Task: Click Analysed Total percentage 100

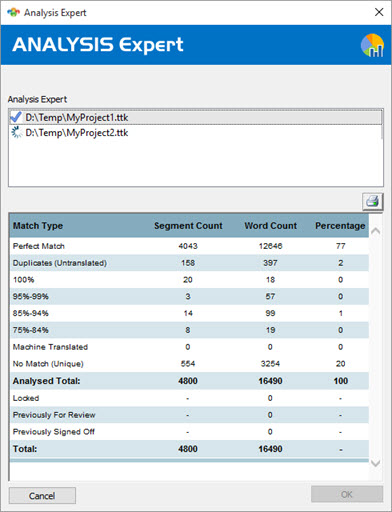Action: (341, 381)
